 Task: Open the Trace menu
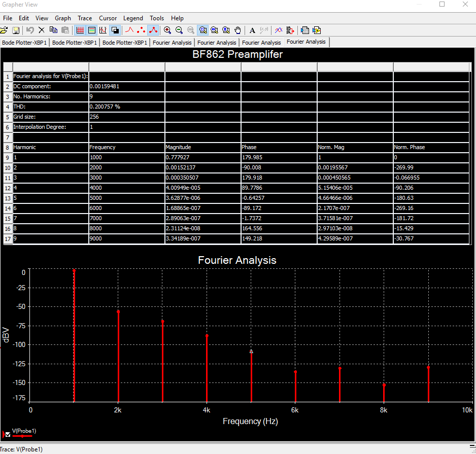click(x=85, y=18)
